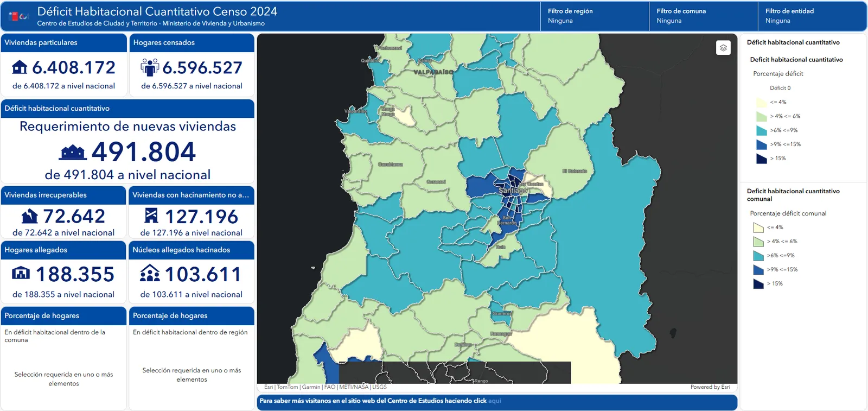Click the 'Porcentaje déficit comunal' legend title

point(788,213)
